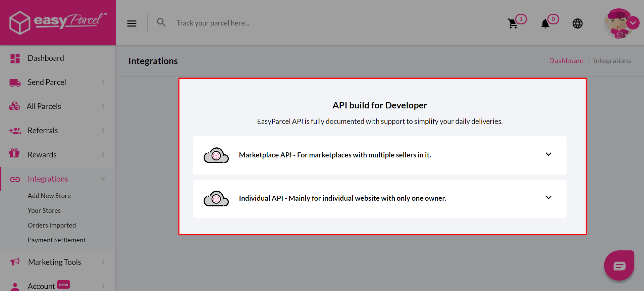Click the Rewards gift icon
The width and height of the screenshot is (644, 291).
(x=14, y=153)
